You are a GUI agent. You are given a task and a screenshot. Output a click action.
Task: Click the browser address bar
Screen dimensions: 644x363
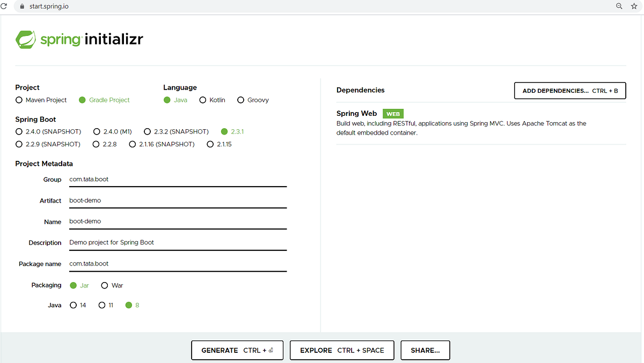215,6
